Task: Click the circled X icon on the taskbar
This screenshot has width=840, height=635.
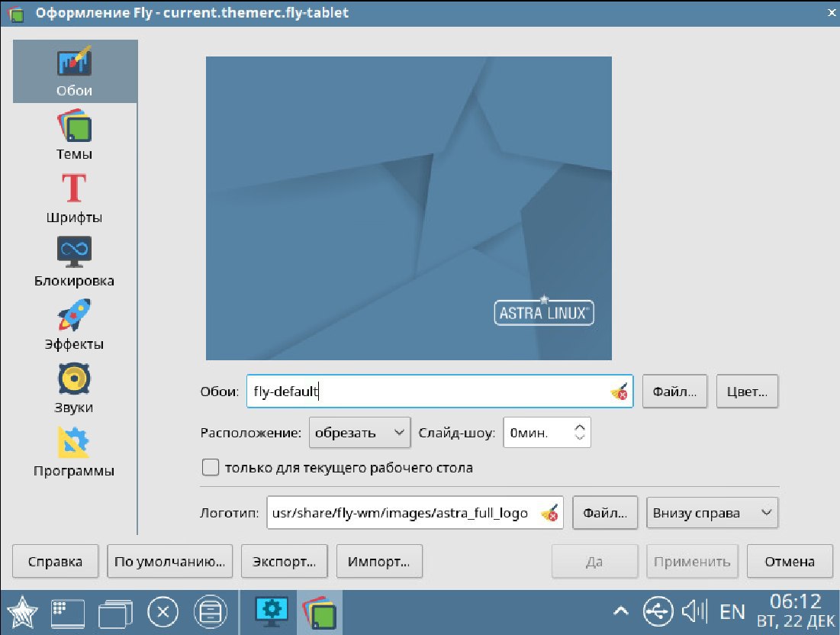Action: (163, 612)
